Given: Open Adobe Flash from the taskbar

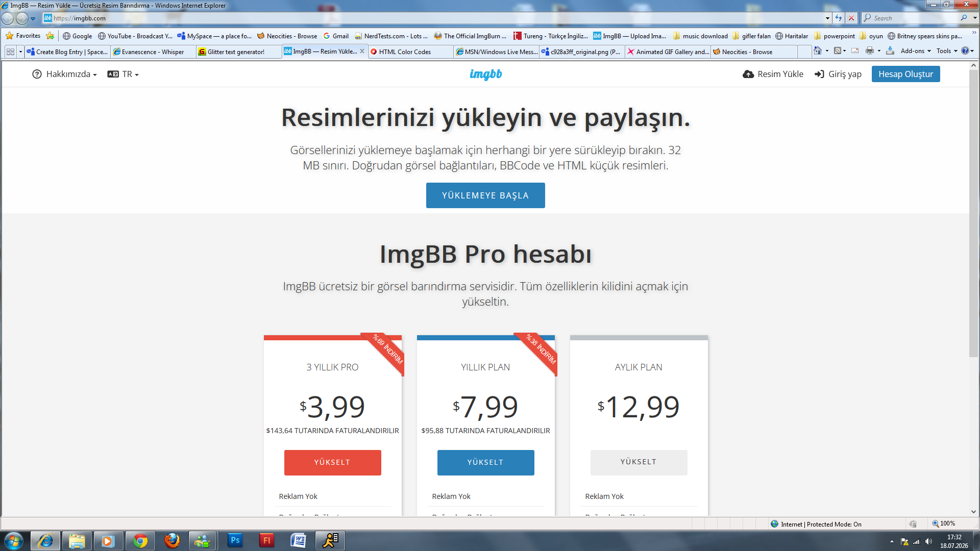Looking at the screenshot, I should [x=266, y=541].
